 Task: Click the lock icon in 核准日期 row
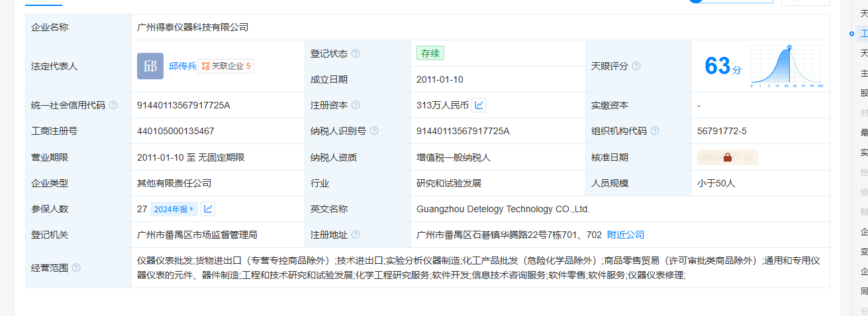pyautogui.click(x=728, y=157)
